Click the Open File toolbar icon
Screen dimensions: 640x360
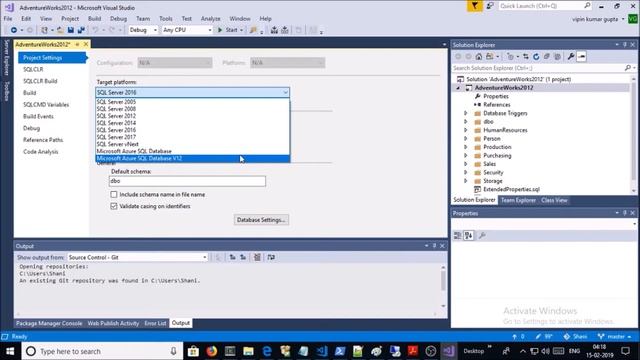point(60,30)
